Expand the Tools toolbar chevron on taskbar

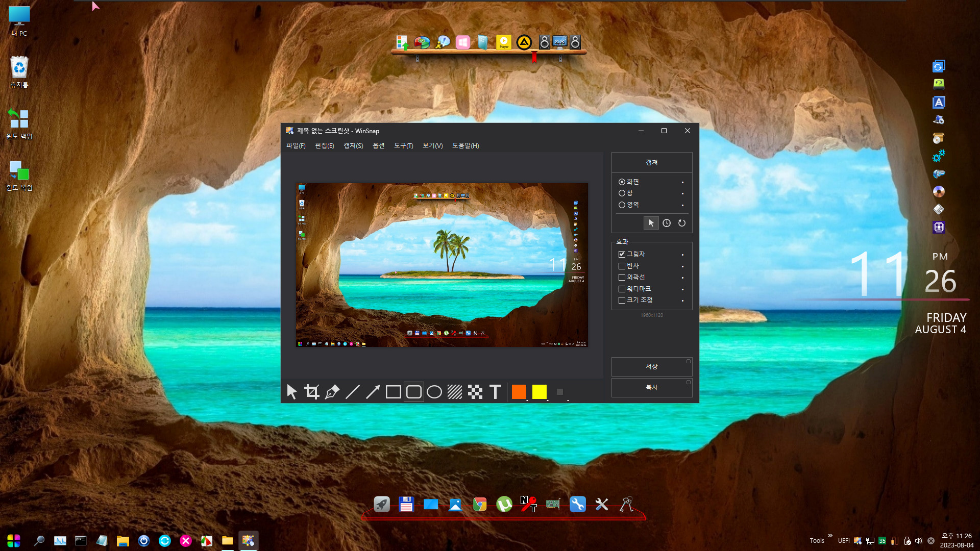tap(830, 536)
